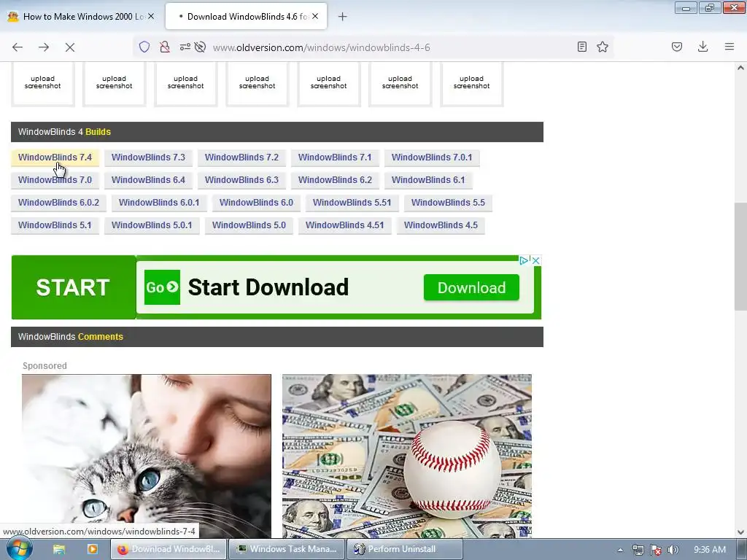Open the WindowBlinds 6.1 build link
This screenshot has width=747, height=560.
pyautogui.click(x=428, y=180)
